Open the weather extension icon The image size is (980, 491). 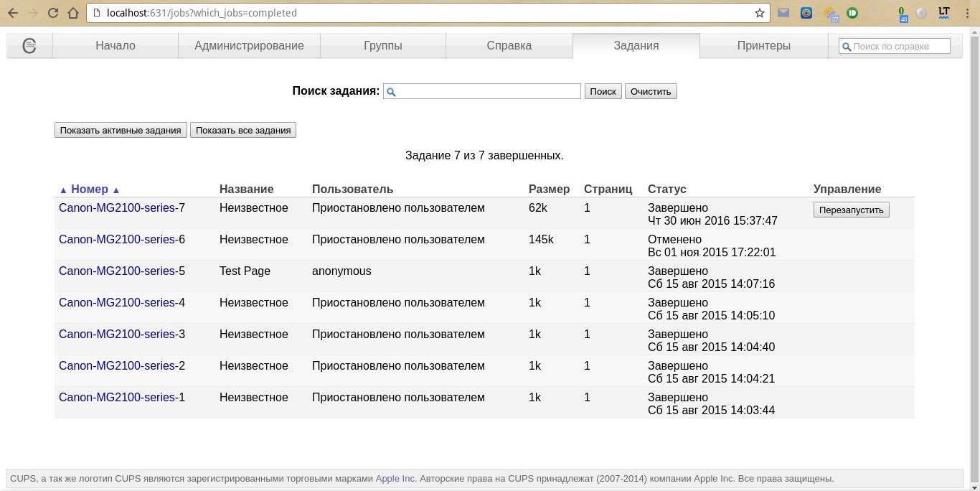coord(830,13)
